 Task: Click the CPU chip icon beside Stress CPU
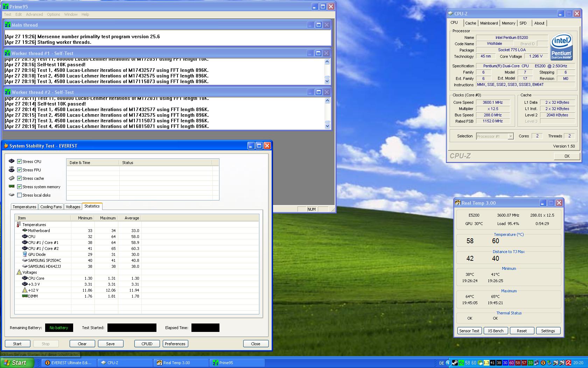pyautogui.click(x=12, y=161)
